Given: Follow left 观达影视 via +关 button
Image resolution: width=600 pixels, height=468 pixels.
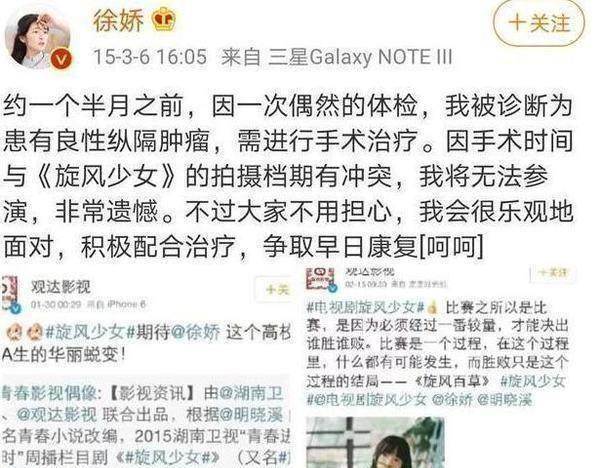Looking at the screenshot, I should click(x=276, y=289).
